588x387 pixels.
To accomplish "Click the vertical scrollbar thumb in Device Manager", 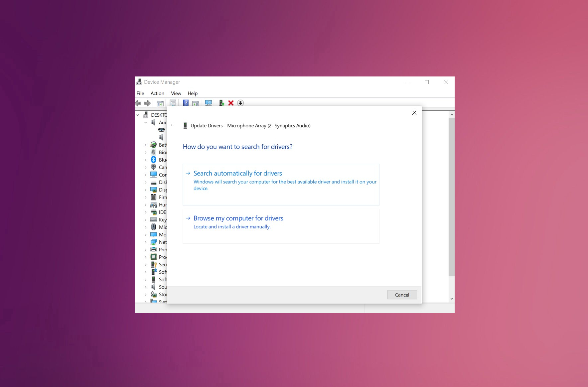I will (452, 197).
